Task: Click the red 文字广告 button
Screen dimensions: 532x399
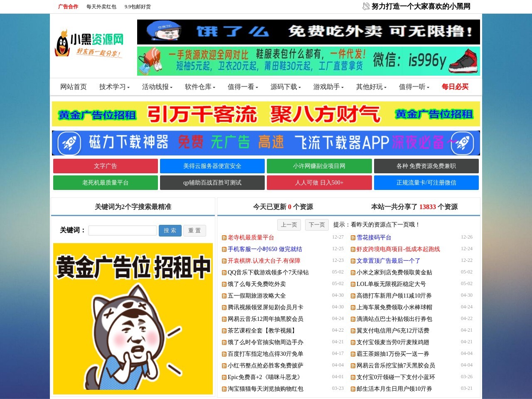Action: tap(106, 166)
